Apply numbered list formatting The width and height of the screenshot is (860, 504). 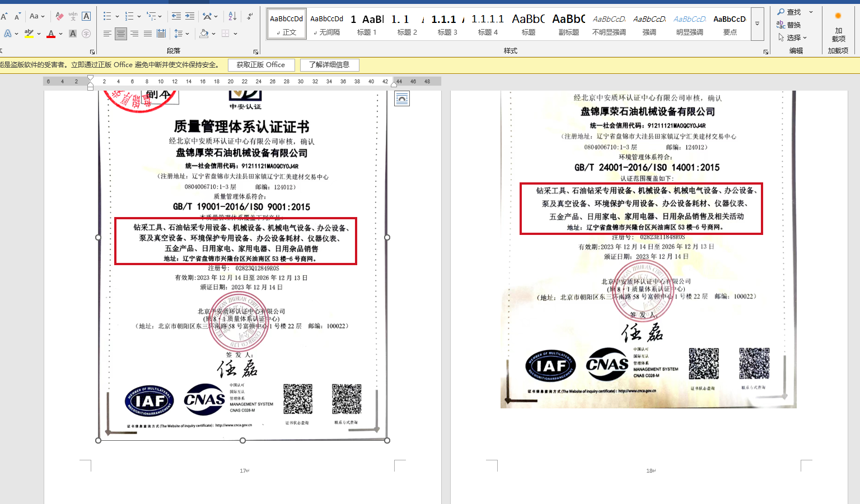[129, 16]
